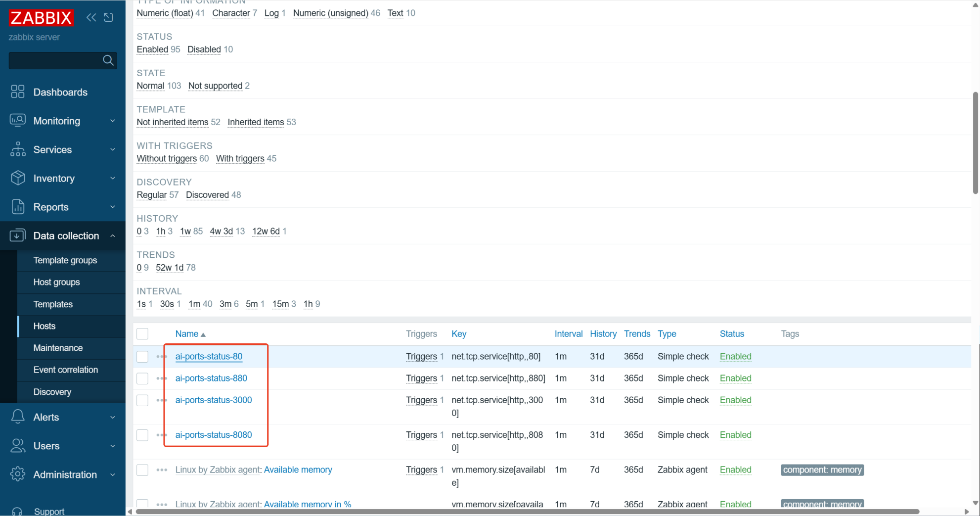Sort table by Interval column
Screen dimensions: 980x516
[x=569, y=334]
